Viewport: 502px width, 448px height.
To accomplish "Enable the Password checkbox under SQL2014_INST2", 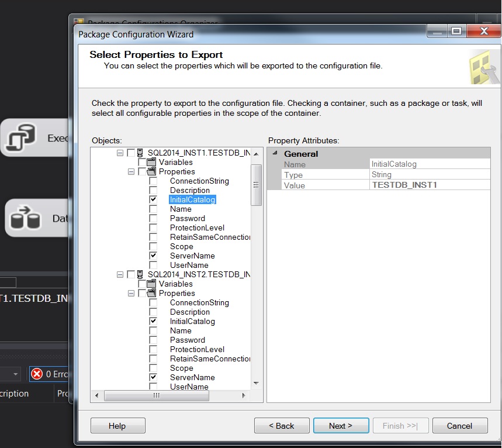I will (x=153, y=340).
